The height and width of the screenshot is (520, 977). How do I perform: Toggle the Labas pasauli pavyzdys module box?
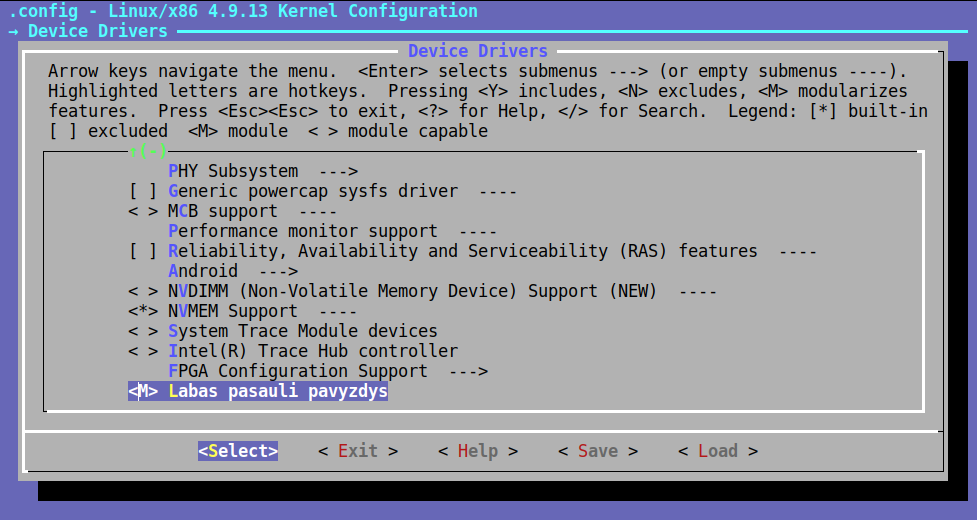[x=143, y=392]
